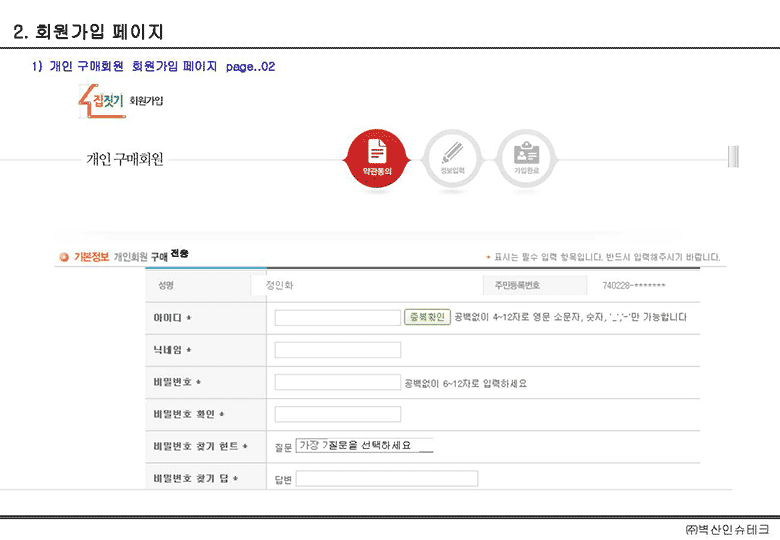Click the 주민등록번호 value 740228
This screenshot has width=780, height=540.
[633, 286]
